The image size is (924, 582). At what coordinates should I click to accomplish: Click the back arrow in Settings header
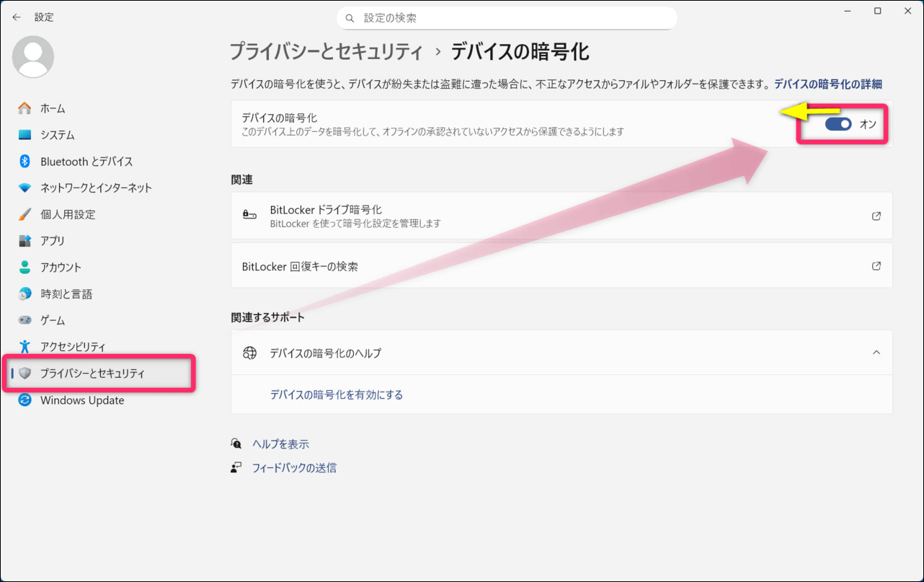tap(17, 17)
